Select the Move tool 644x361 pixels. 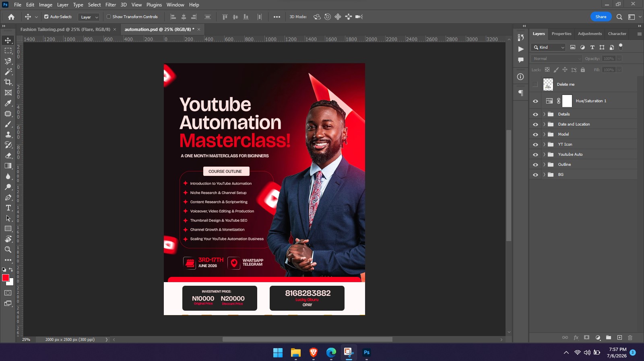tap(8, 40)
